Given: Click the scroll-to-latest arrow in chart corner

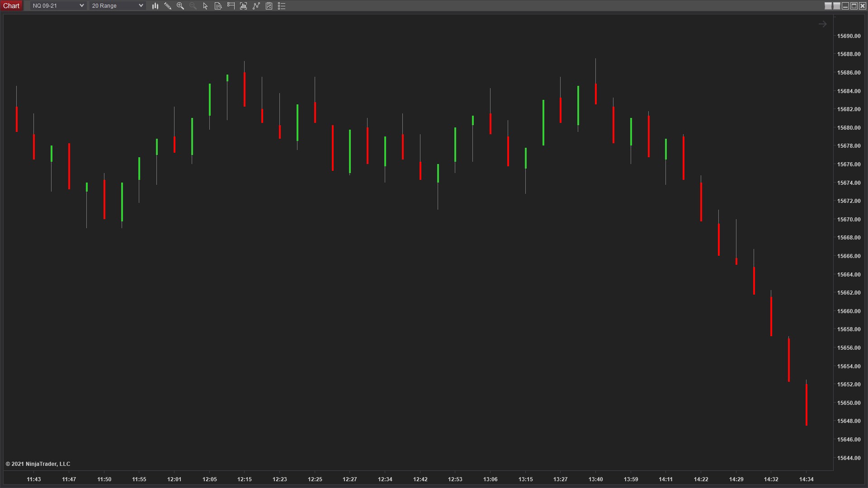Looking at the screenshot, I should 823,24.
